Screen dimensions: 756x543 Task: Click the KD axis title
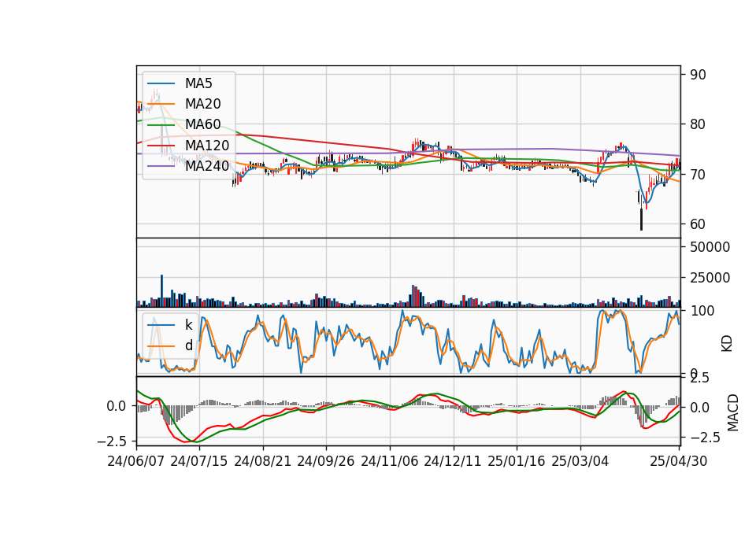click(727, 343)
